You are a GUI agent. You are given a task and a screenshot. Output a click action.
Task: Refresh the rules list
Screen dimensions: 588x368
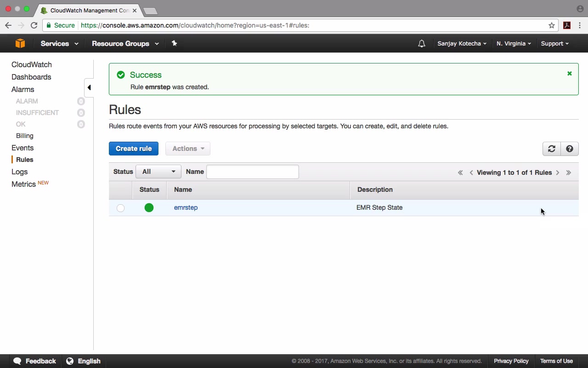pos(552,149)
